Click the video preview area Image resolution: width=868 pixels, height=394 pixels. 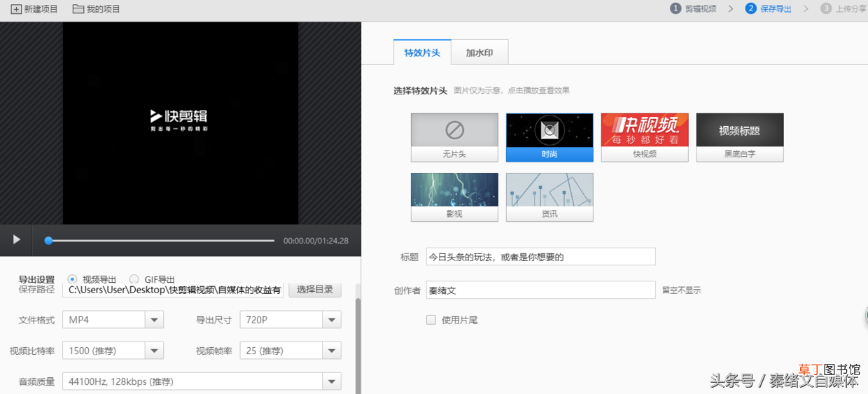coord(181,123)
